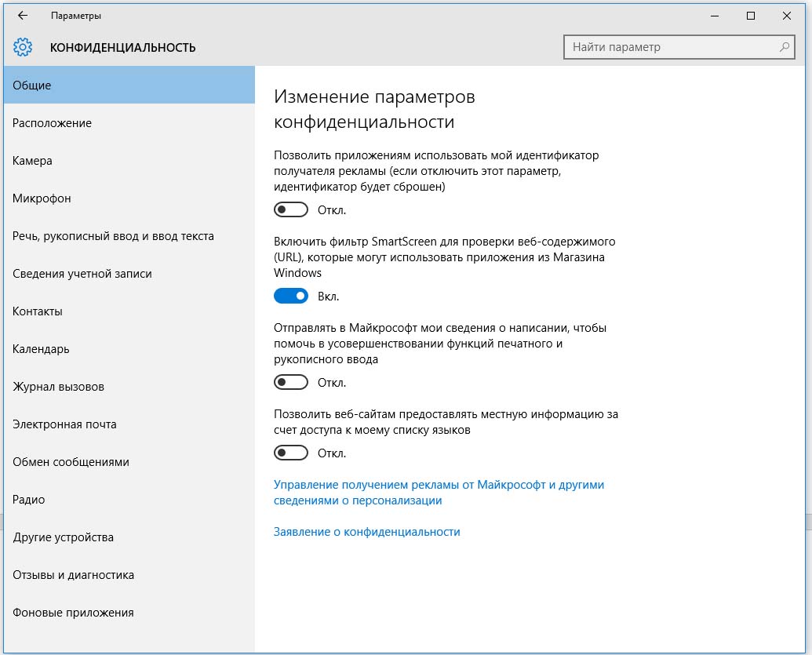This screenshot has height=655, width=812.
Task: Open the Камера privacy section
Action: [32, 161]
